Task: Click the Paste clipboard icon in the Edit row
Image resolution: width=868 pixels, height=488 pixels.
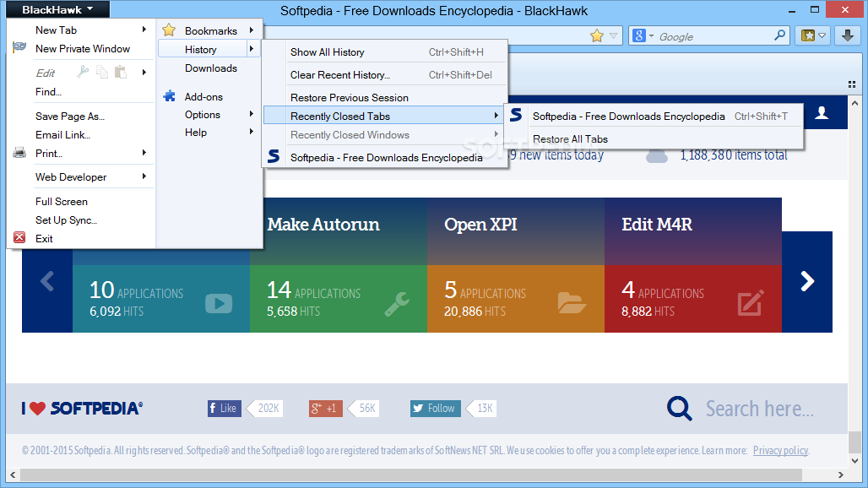Action: [120, 72]
